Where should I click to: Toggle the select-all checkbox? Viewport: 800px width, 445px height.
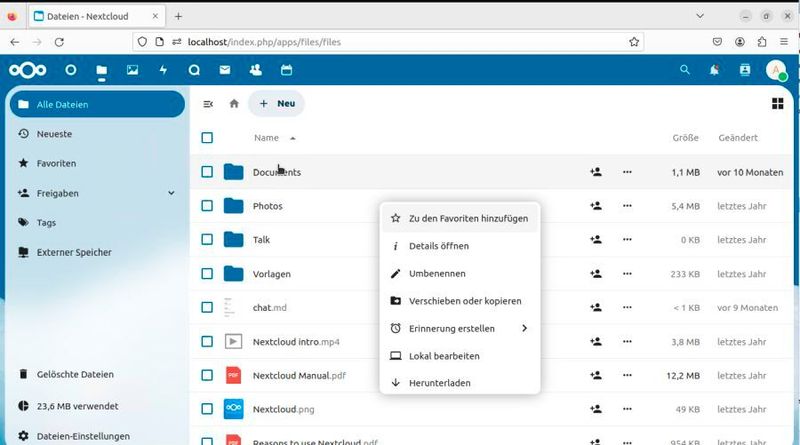coord(207,138)
